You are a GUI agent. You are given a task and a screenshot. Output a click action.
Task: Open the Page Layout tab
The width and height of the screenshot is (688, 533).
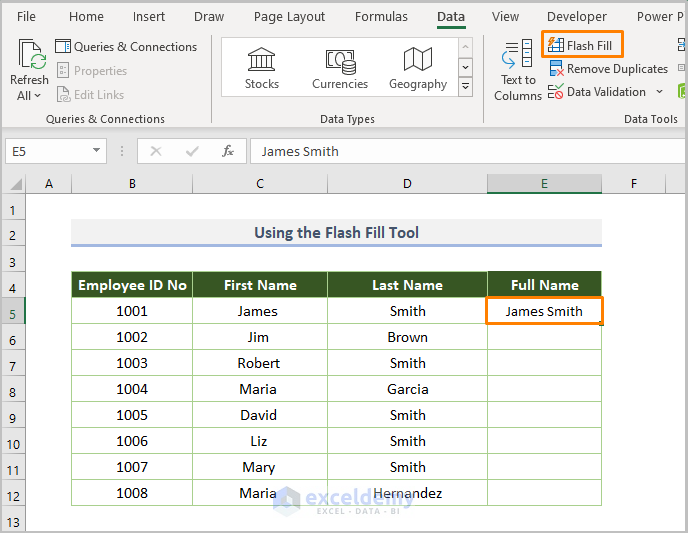coord(289,17)
